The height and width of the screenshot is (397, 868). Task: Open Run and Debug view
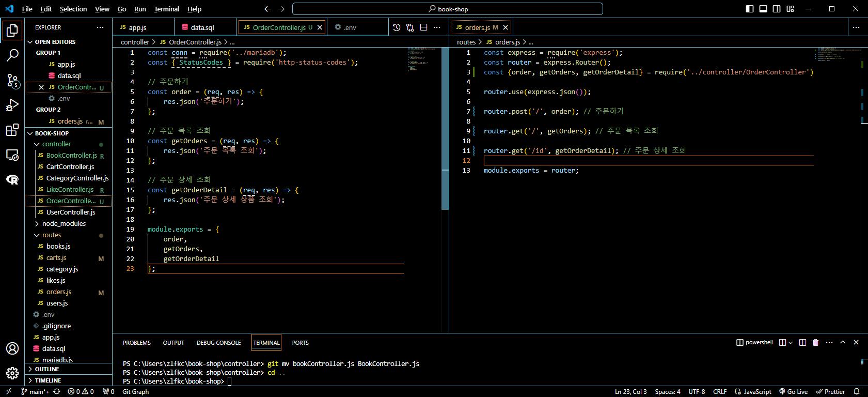(x=12, y=105)
